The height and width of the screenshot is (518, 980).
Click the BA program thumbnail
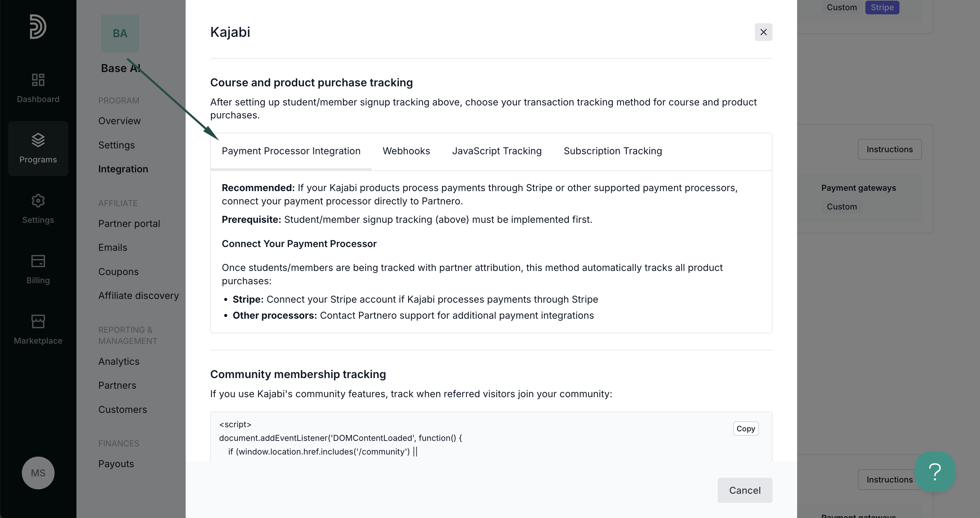point(120,33)
